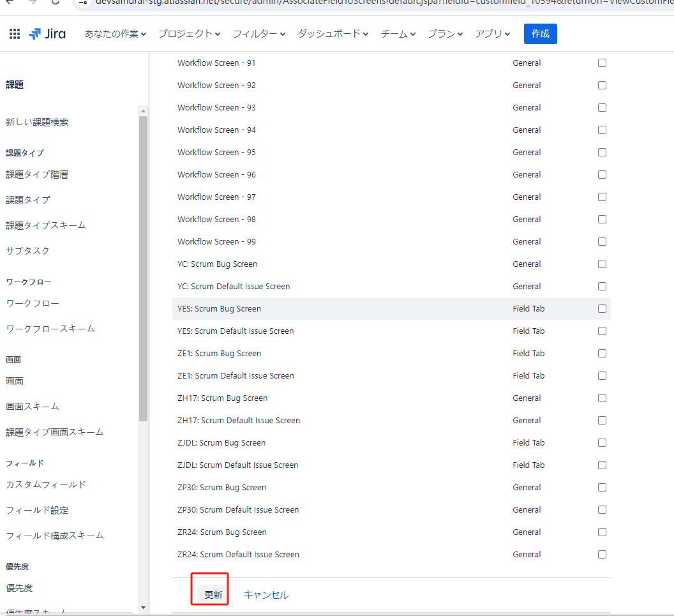Click the site info icon in address bar

[x=84, y=2]
